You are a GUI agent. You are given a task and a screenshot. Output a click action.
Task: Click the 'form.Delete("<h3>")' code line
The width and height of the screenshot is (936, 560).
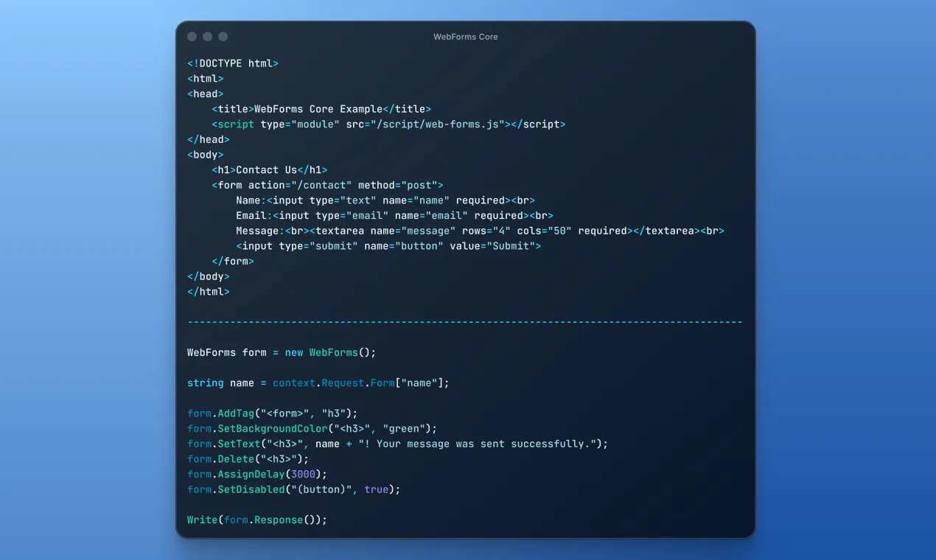point(248,460)
